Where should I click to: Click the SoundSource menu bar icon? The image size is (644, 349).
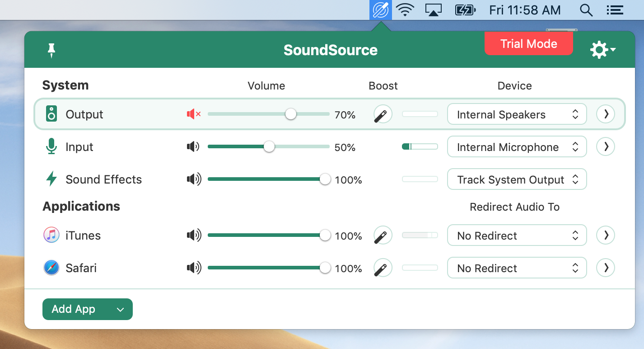pos(381,10)
